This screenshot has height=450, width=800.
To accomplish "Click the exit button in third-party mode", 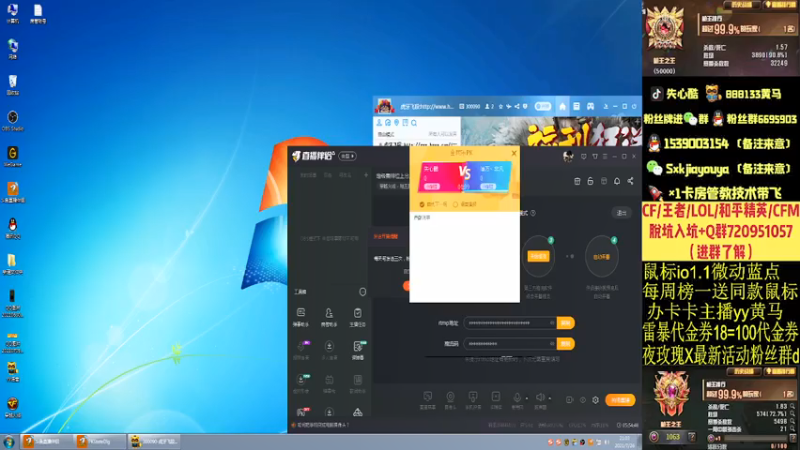I will [x=621, y=213].
